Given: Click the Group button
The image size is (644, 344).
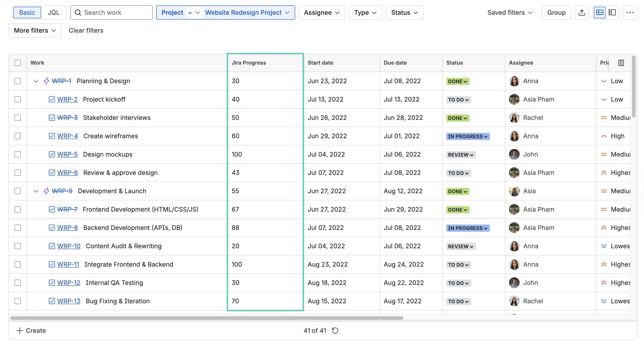Looking at the screenshot, I should click(556, 13).
